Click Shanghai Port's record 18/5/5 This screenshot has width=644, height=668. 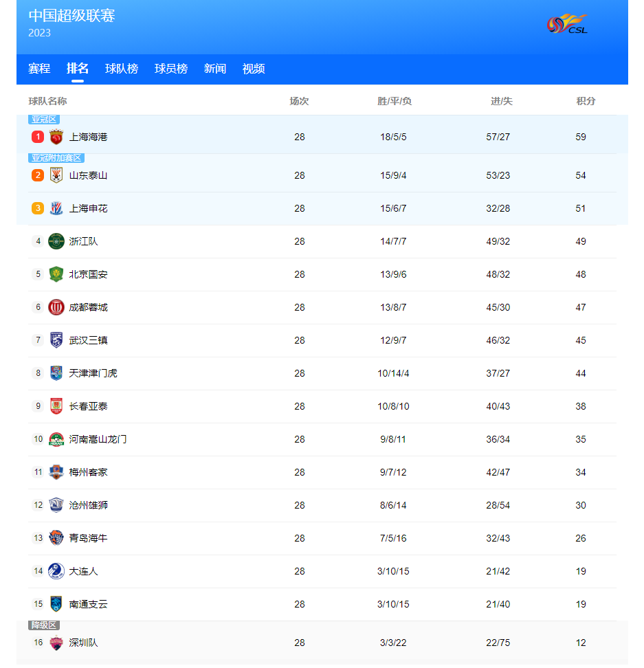(394, 137)
